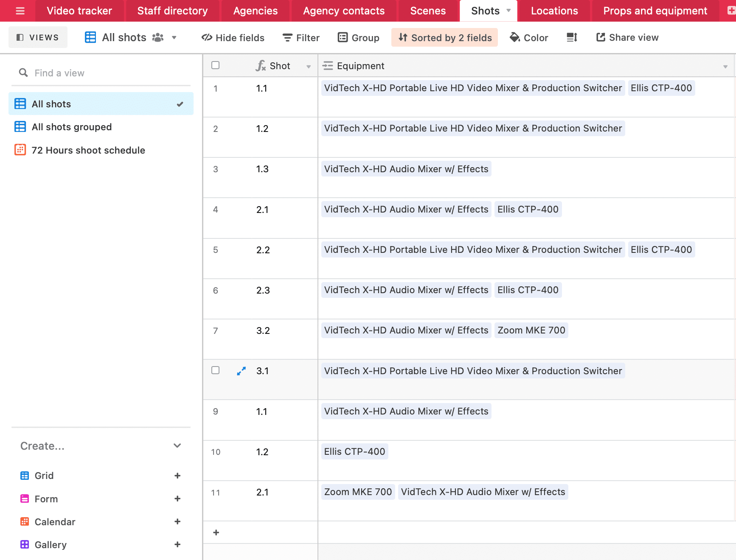Click the search magnifier icon
The image size is (736, 560).
[x=23, y=73]
